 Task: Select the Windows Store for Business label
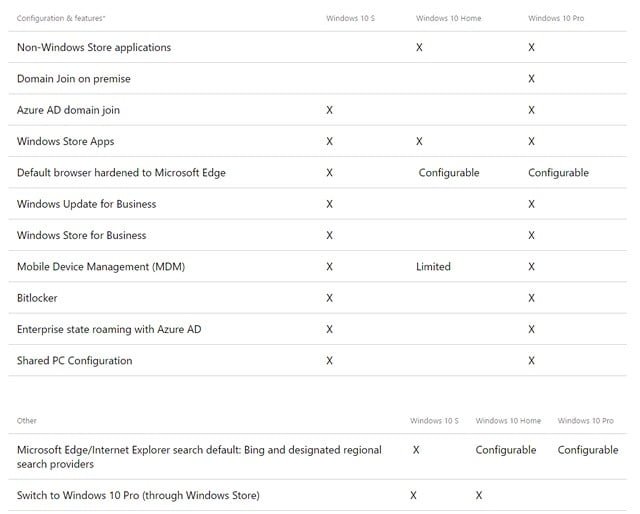(x=82, y=235)
